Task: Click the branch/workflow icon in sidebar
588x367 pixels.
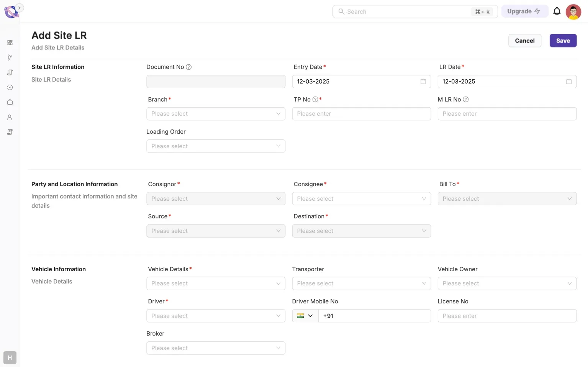Action: point(10,57)
